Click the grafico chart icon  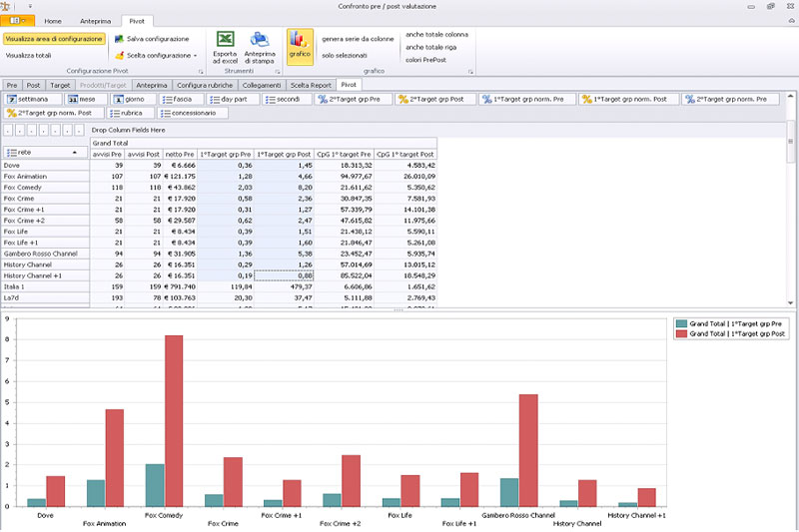(300, 41)
